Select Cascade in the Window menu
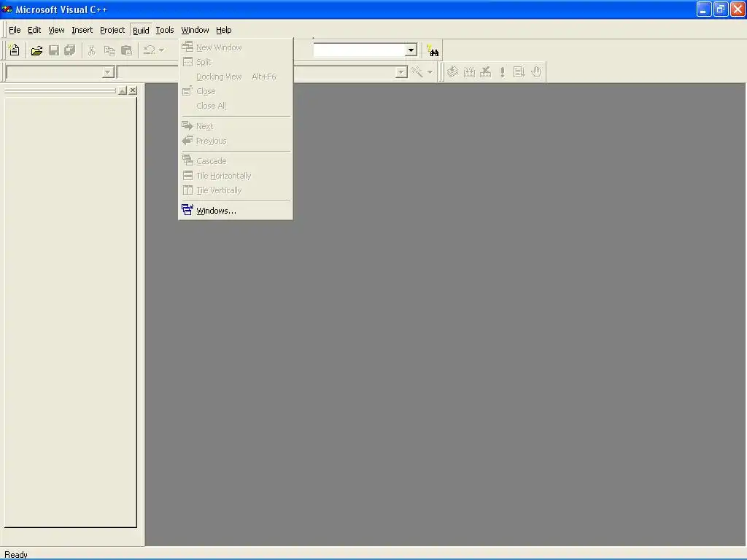Screen dimensions: 747x560 (x=236, y=161)
